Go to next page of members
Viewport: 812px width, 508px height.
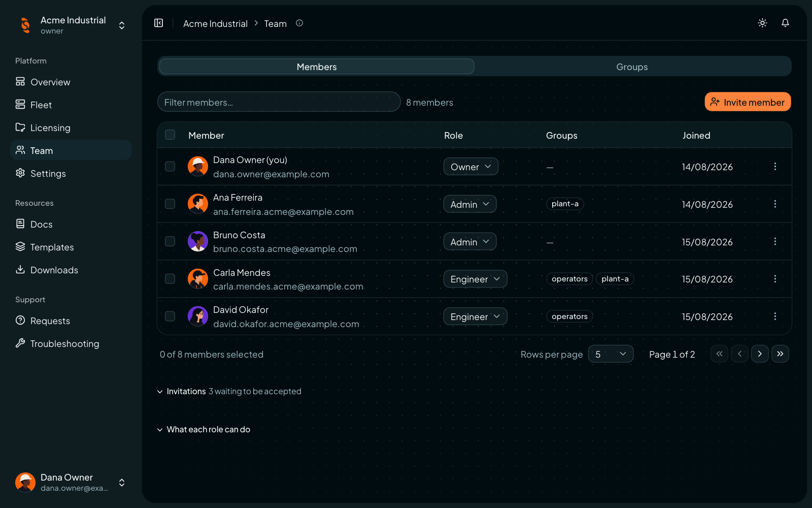point(760,354)
